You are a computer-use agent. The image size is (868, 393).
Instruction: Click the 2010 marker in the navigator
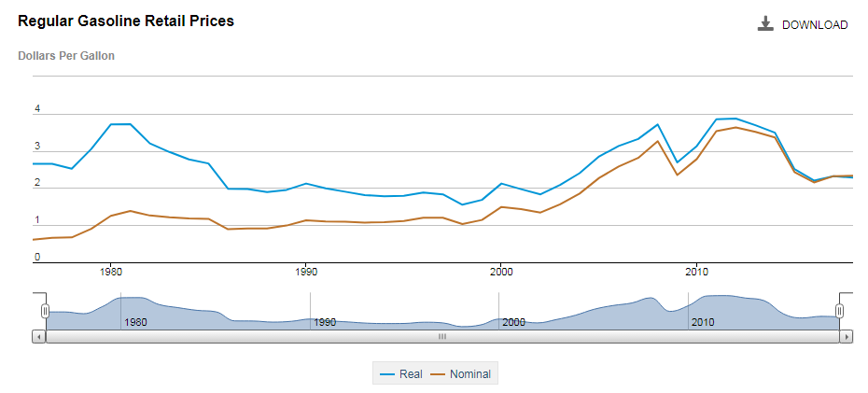pos(703,322)
